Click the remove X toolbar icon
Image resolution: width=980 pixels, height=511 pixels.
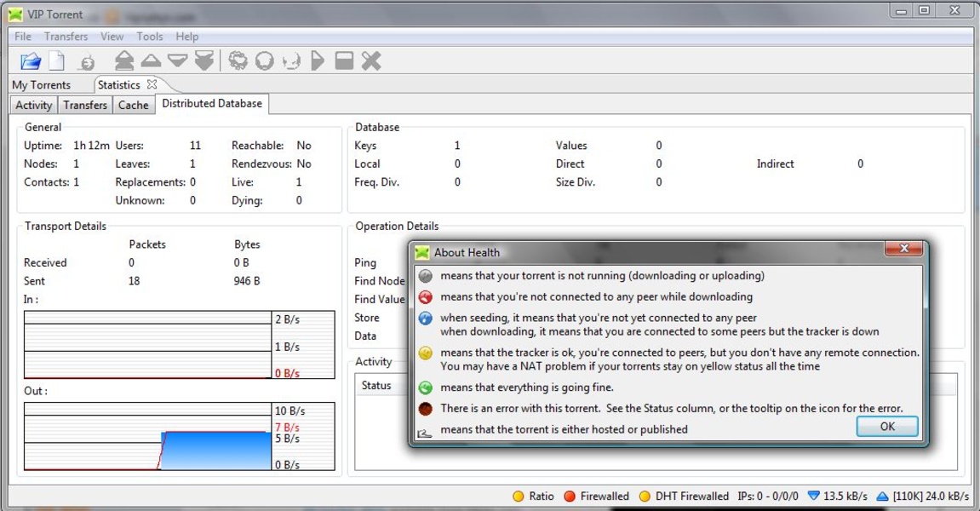370,60
